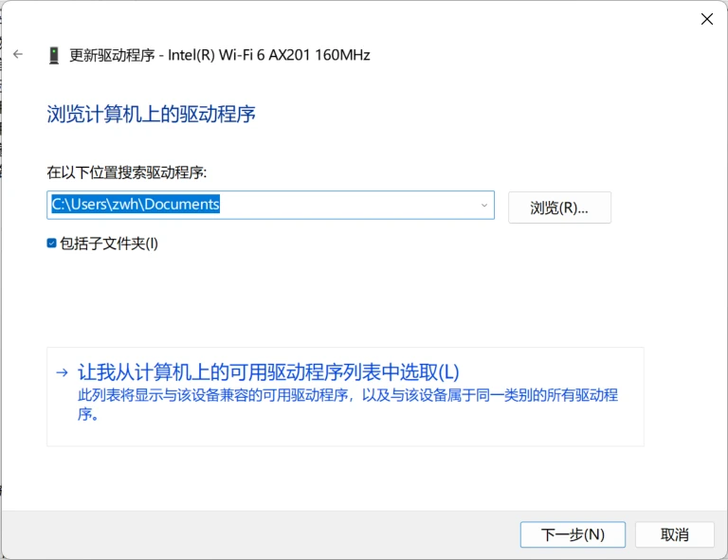
Task: Toggle the 包括子文件夹 checkbox
Action: pos(51,244)
